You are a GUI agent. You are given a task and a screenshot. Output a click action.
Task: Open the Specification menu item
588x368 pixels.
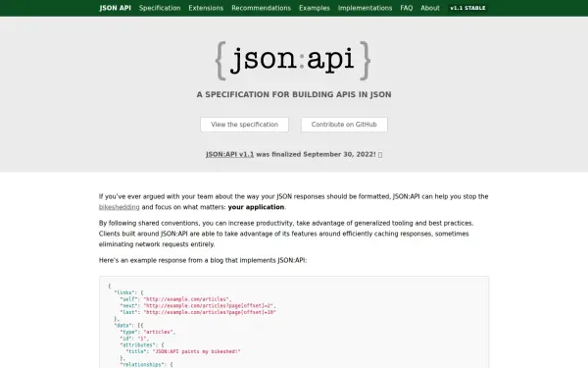[160, 8]
